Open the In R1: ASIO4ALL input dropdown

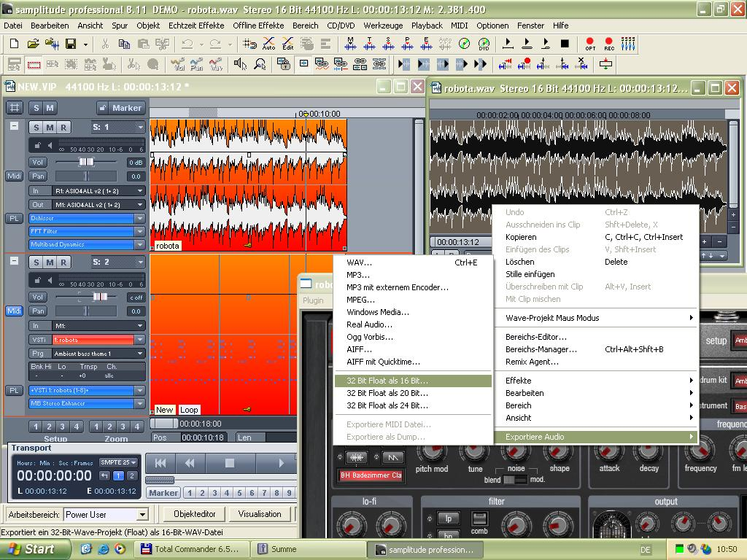click(140, 190)
